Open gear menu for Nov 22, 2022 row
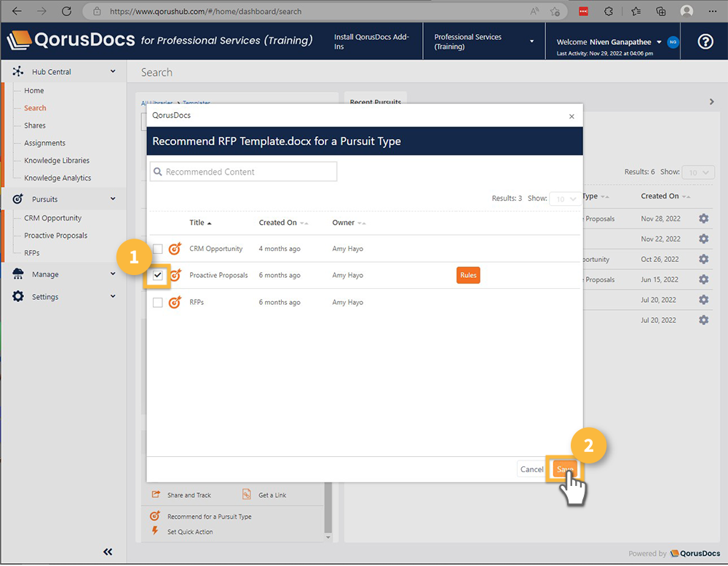This screenshot has height=566, width=728. click(704, 239)
